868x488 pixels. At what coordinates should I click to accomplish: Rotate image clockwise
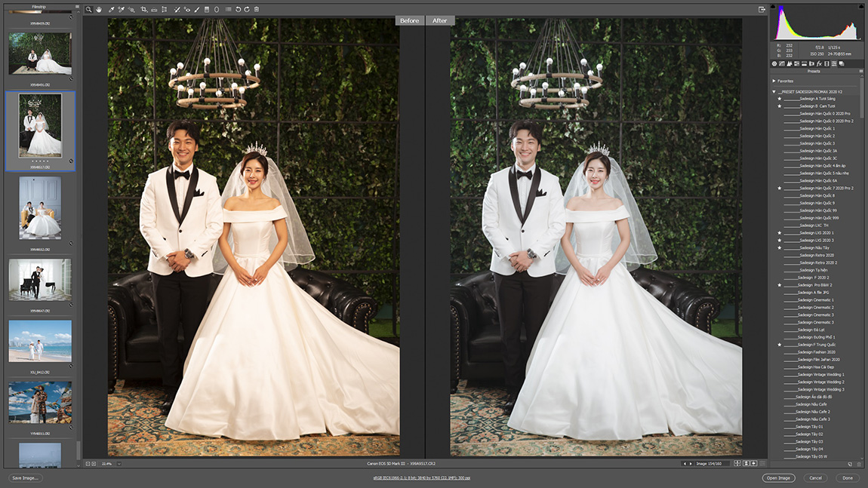pos(247,9)
